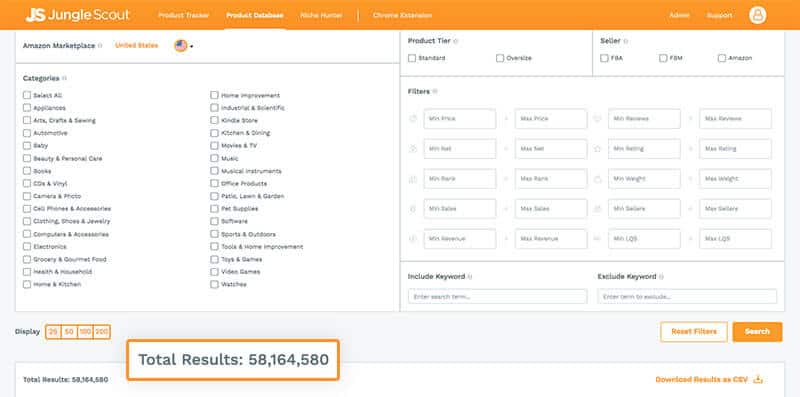Viewport: 800px width, 397px height.
Task: Focus the Min Price filter field
Action: (460, 119)
